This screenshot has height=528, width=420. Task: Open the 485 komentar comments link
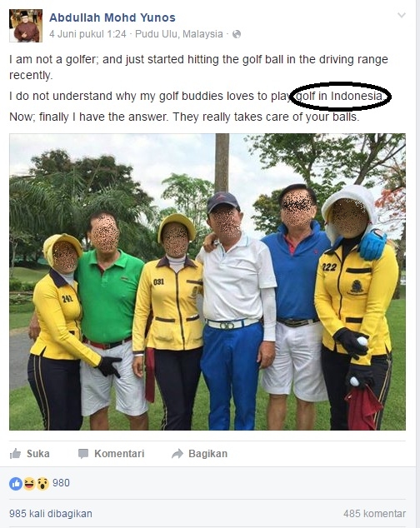click(374, 514)
